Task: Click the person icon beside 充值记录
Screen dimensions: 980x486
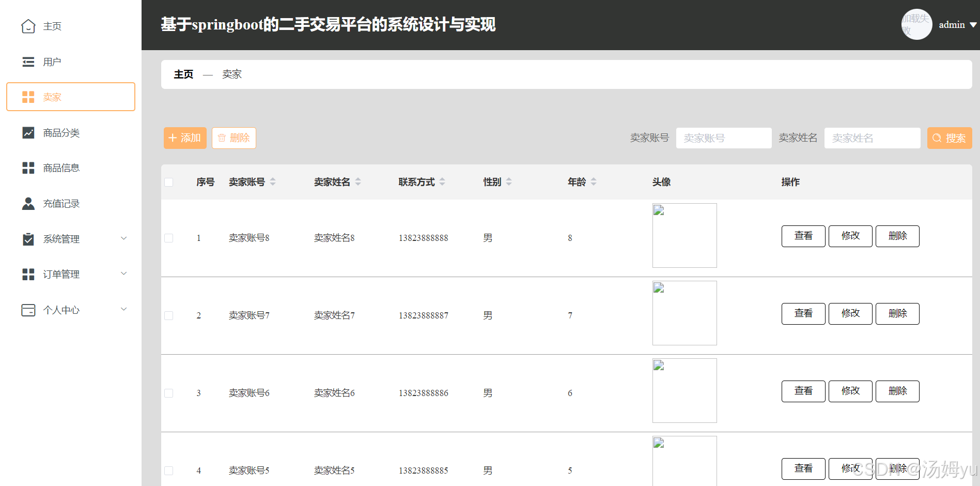Action: click(28, 204)
